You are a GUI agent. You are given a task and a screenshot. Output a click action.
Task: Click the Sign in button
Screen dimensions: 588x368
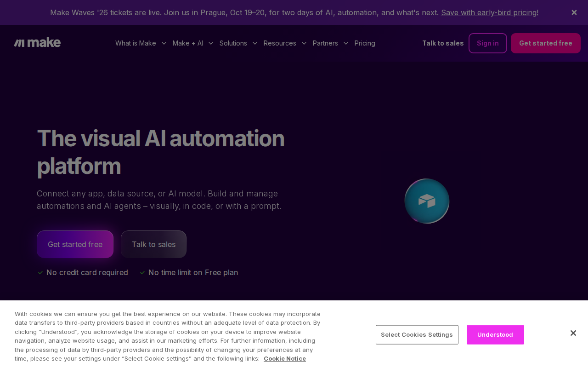click(488, 43)
